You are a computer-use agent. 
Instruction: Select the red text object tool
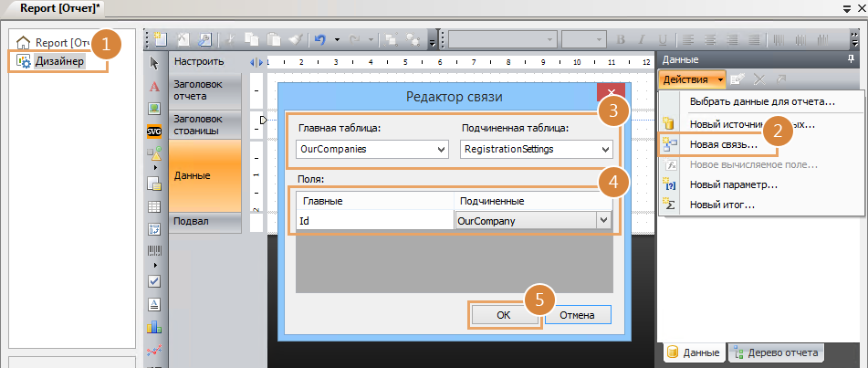tap(154, 85)
